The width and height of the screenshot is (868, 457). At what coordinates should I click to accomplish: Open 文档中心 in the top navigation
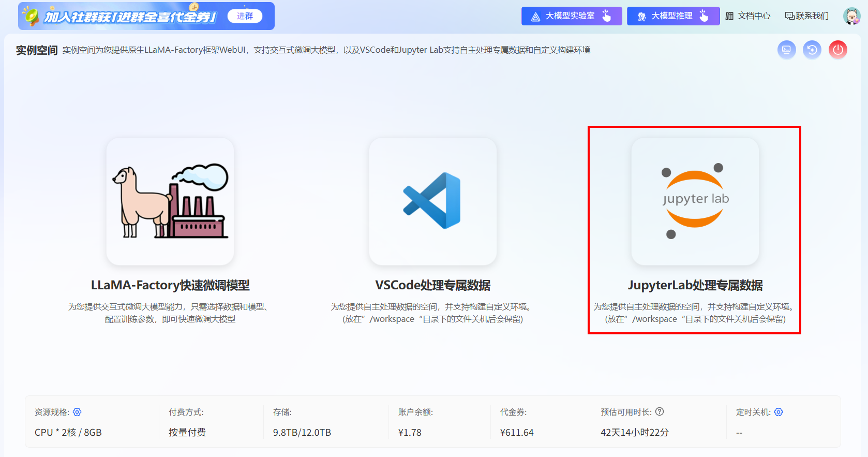748,16
